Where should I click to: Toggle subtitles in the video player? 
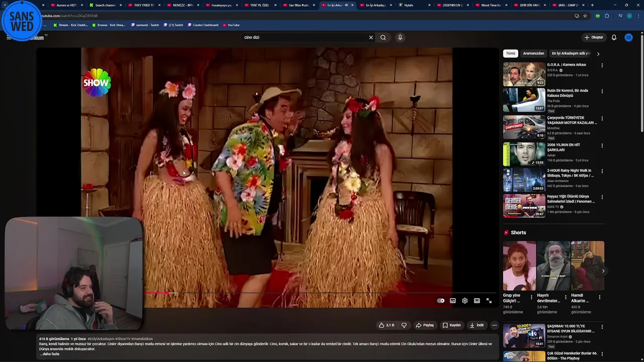[453, 301]
